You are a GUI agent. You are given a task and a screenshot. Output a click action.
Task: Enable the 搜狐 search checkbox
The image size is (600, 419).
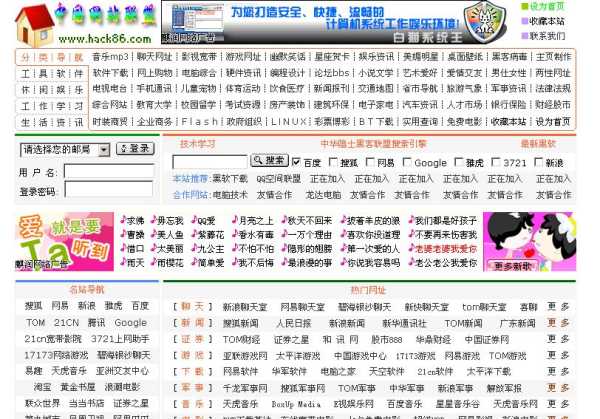coord(332,162)
